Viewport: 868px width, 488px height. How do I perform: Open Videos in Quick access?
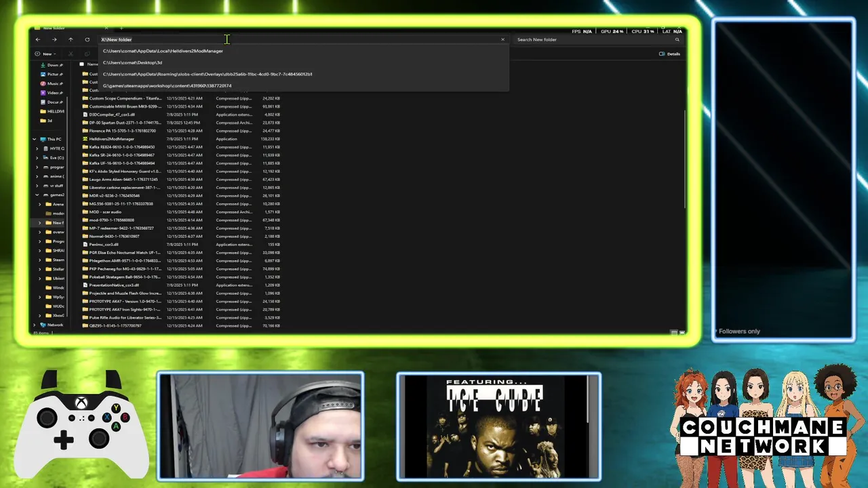pos(52,92)
